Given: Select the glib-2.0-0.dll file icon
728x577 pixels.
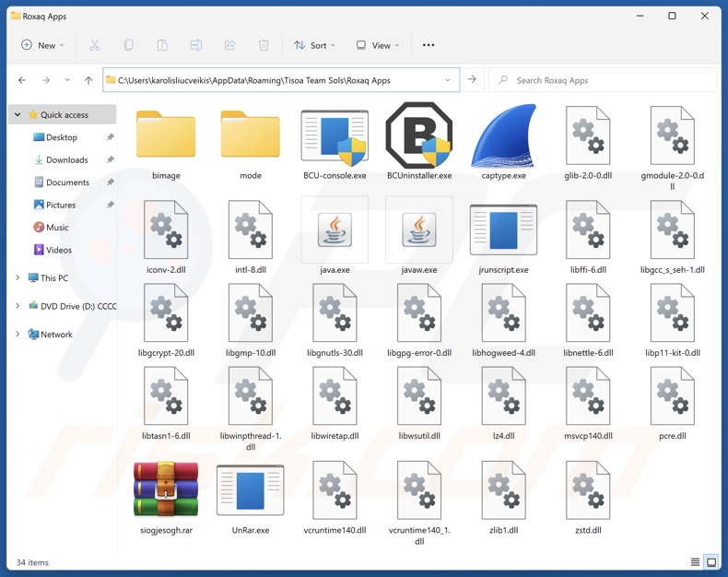Looking at the screenshot, I should coord(588,135).
